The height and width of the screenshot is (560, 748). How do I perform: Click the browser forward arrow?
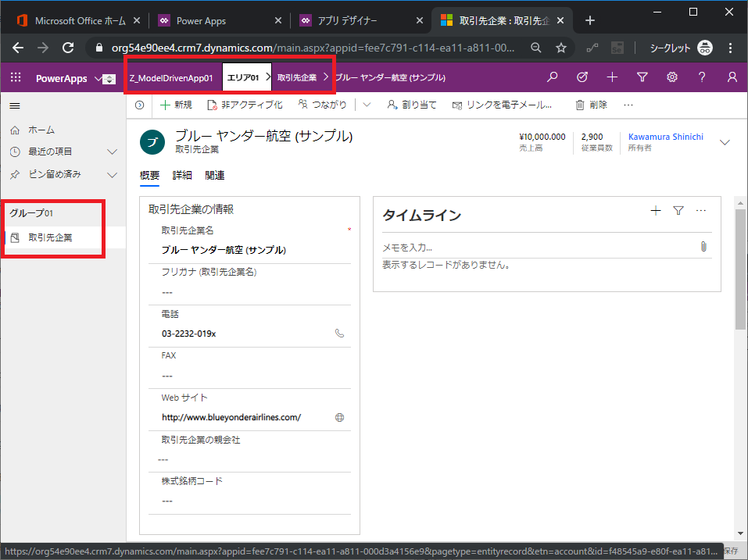[43, 48]
